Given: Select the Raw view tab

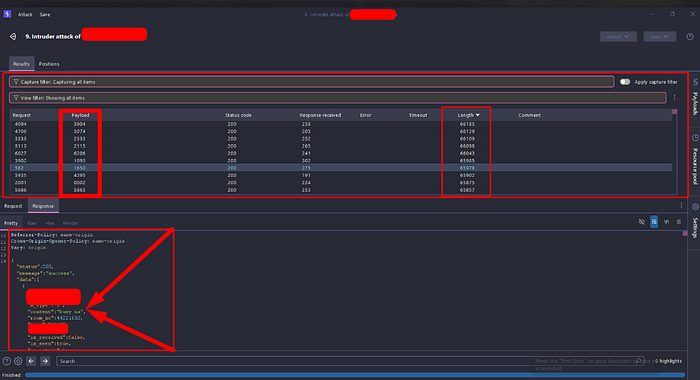Looking at the screenshot, I should pos(32,223).
